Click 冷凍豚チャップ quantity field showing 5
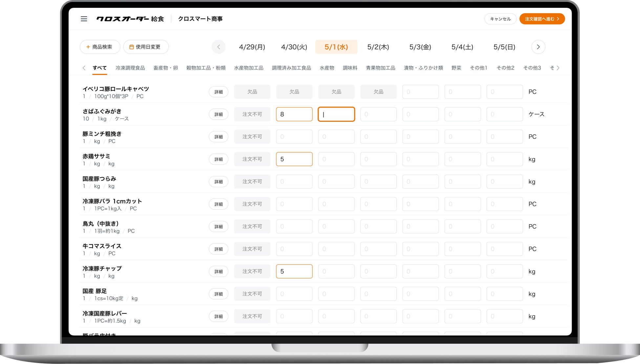The width and height of the screenshot is (640, 364). tap(294, 271)
